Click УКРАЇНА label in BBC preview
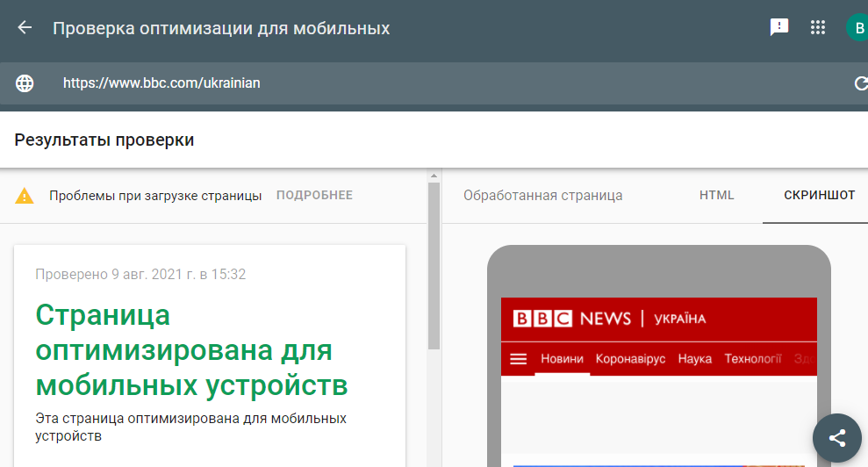868x467 pixels. pyautogui.click(x=680, y=320)
